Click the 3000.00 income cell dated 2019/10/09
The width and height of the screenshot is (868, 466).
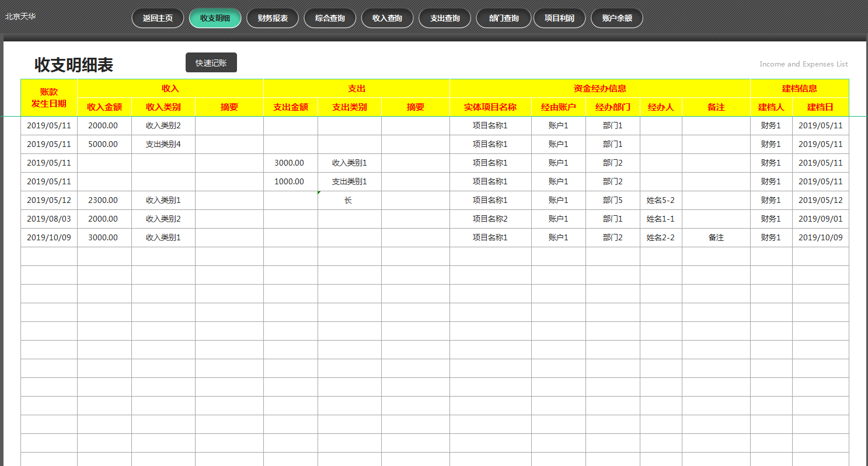tap(104, 238)
